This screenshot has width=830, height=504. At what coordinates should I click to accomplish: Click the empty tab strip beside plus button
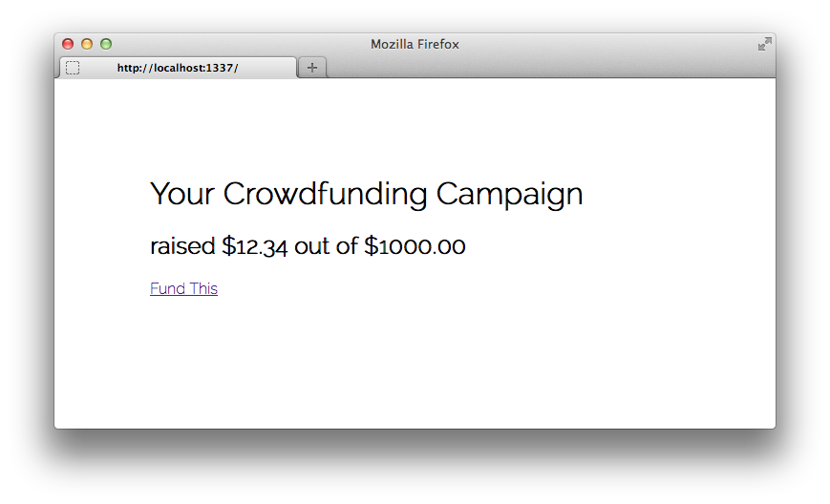550,68
